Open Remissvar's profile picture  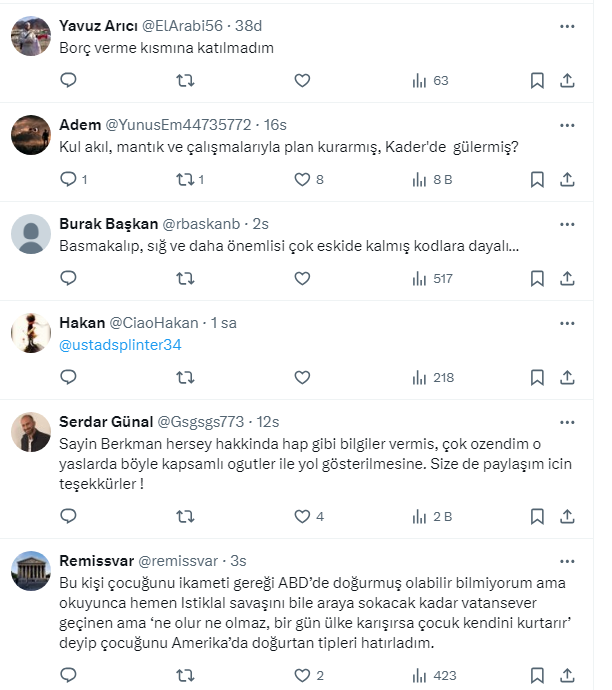pyautogui.click(x=31, y=571)
